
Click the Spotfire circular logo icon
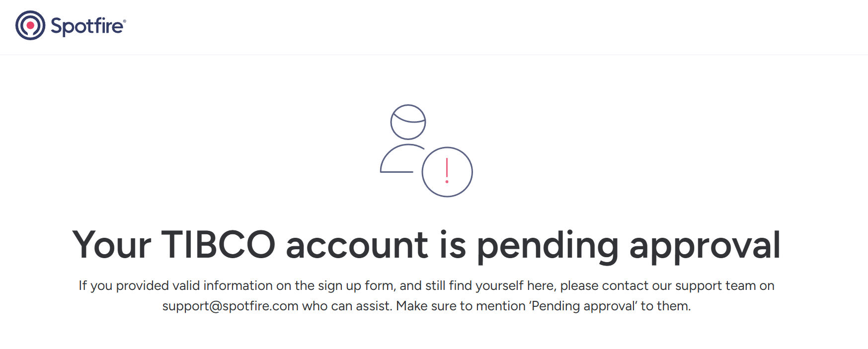[30, 25]
